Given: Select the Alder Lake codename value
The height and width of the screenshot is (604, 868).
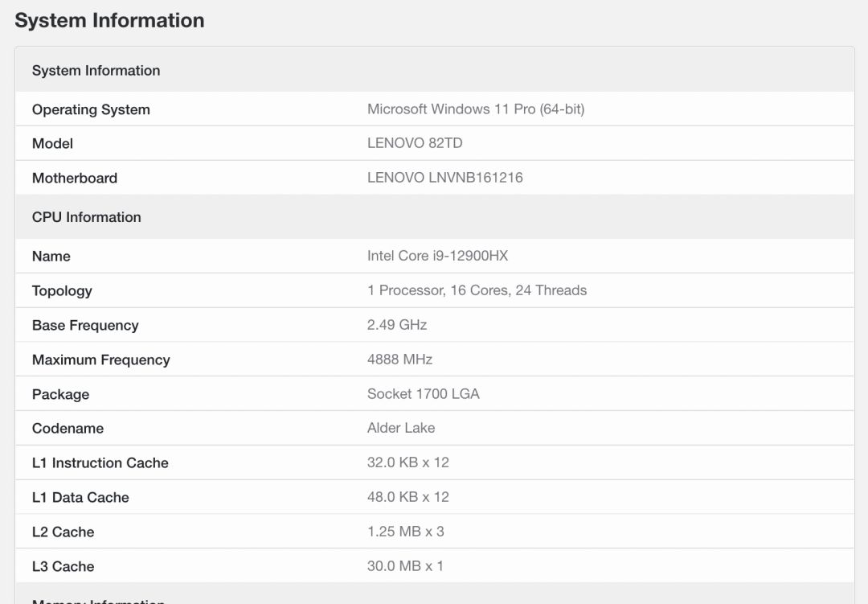Looking at the screenshot, I should [400, 427].
